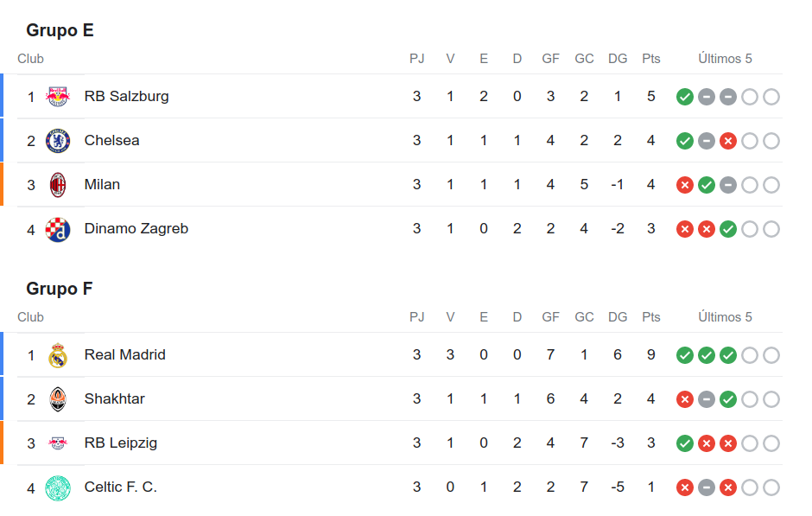Click the Últimos 5 header in Grupo F

coord(725,317)
